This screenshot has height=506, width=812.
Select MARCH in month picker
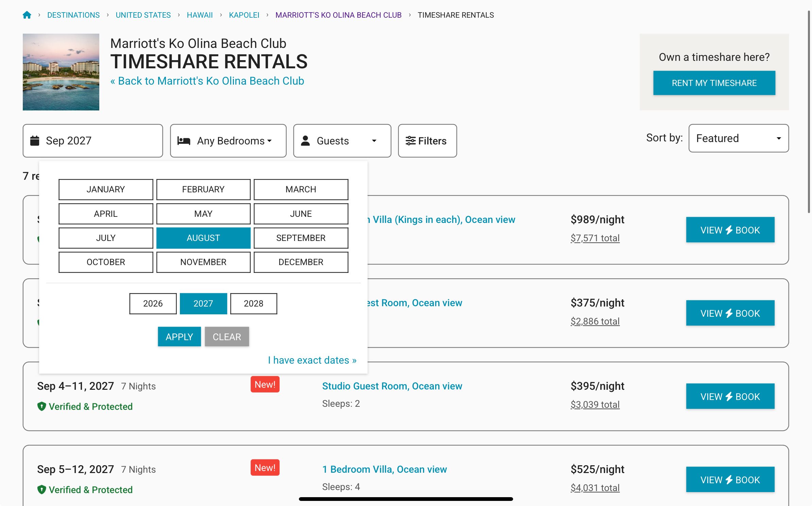301,189
